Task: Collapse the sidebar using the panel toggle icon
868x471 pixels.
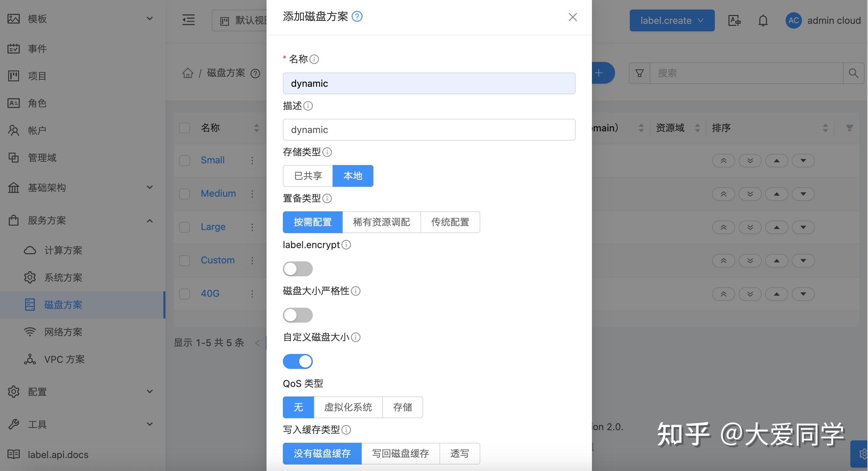Action: (188, 20)
